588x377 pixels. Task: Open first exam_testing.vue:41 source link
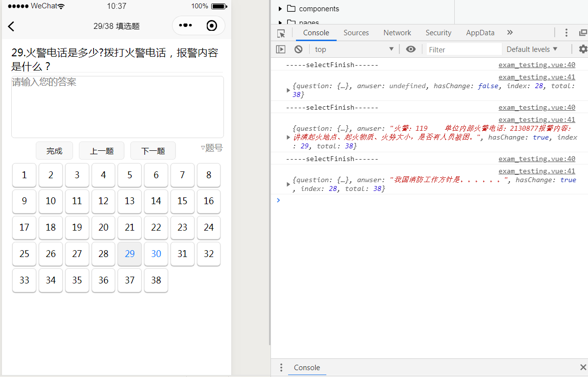tap(537, 77)
